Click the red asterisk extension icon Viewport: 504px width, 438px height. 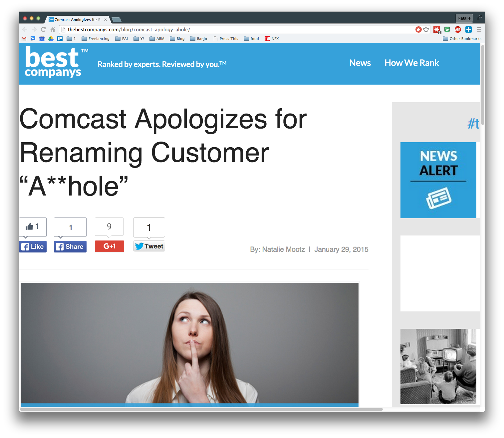(x=437, y=30)
